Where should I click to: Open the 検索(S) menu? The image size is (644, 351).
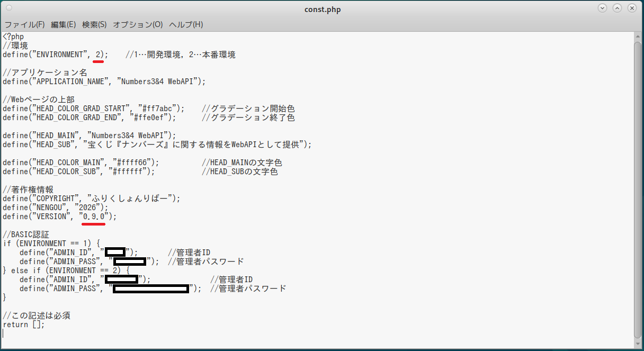pyautogui.click(x=94, y=25)
